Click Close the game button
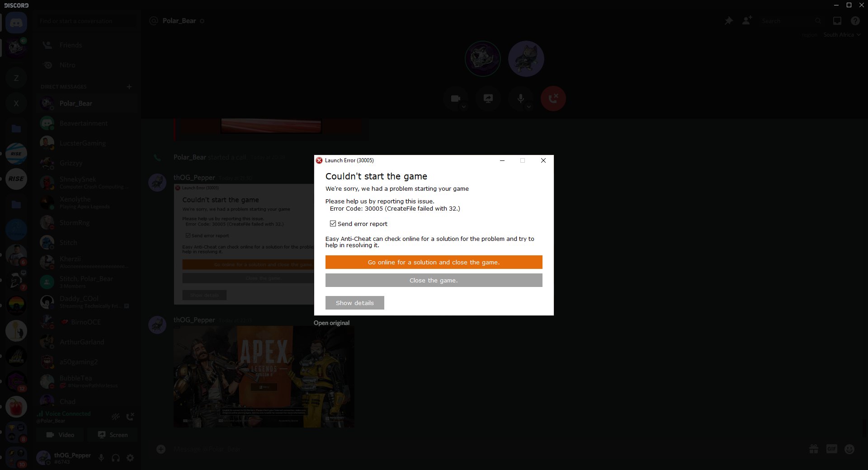The height and width of the screenshot is (470, 868). click(434, 280)
